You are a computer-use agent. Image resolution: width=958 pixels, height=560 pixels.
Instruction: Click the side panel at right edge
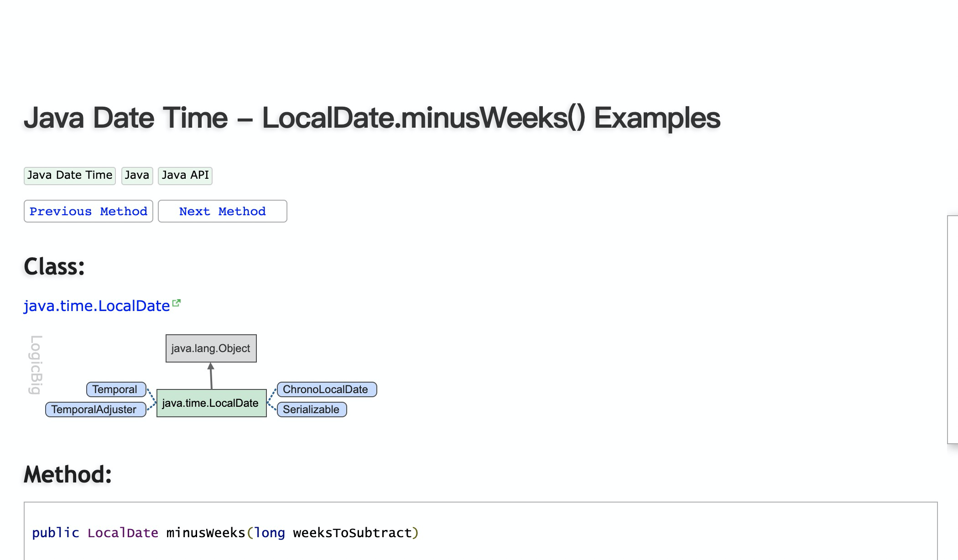point(953,329)
